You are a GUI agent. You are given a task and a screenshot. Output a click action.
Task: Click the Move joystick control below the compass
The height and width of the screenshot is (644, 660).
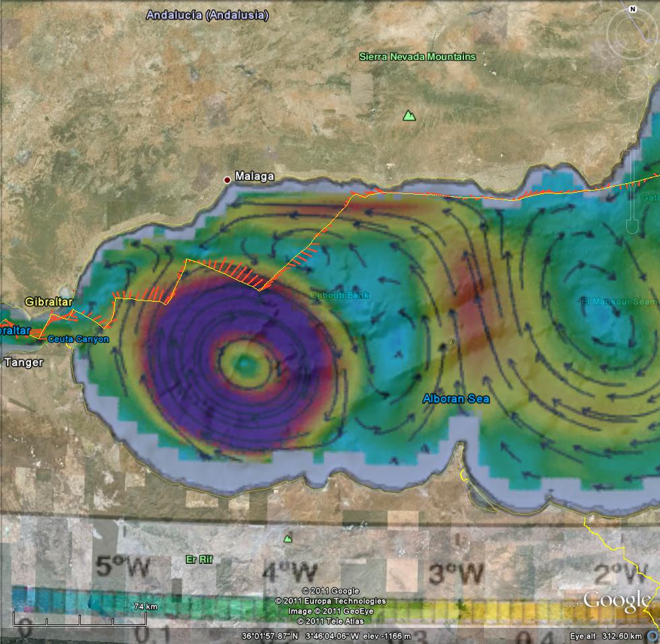[x=631, y=82]
